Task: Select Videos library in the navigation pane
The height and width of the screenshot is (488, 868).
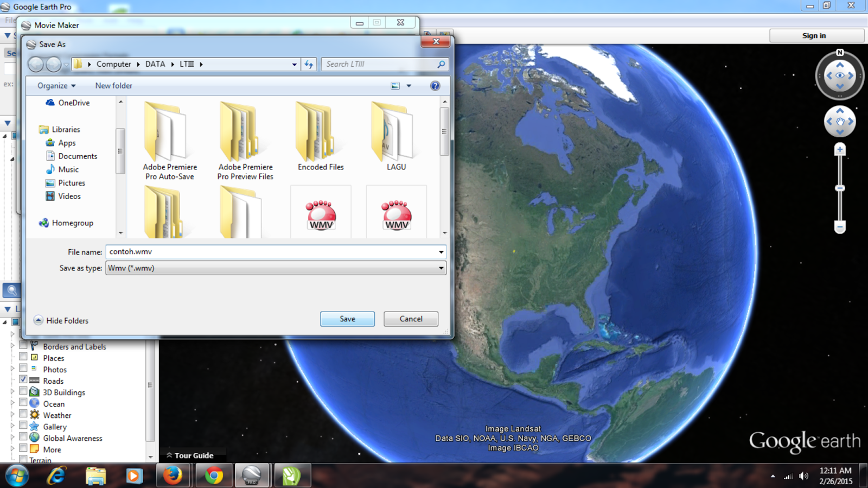Action: click(63, 196)
